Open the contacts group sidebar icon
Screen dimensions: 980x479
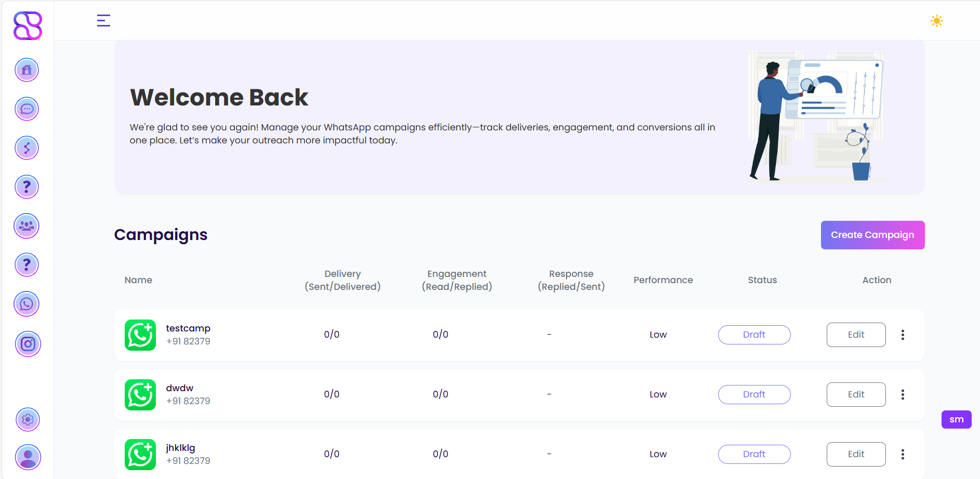[x=27, y=226]
